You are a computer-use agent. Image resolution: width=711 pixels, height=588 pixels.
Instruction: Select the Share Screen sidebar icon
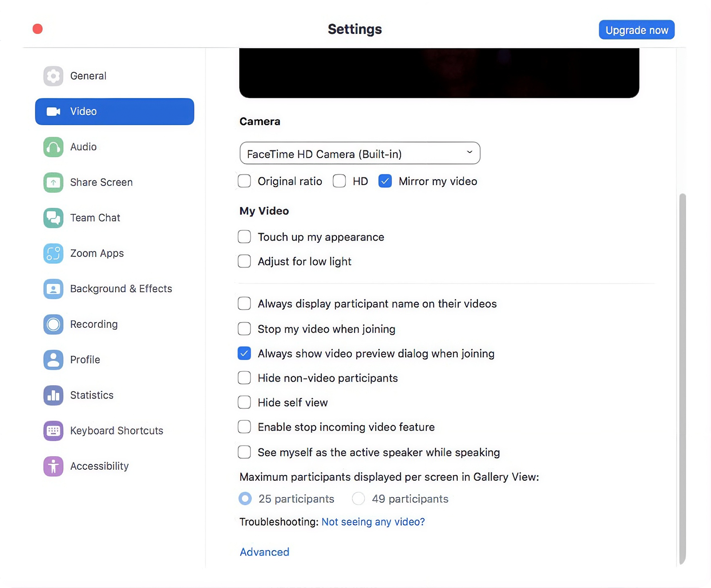[53, 182]
